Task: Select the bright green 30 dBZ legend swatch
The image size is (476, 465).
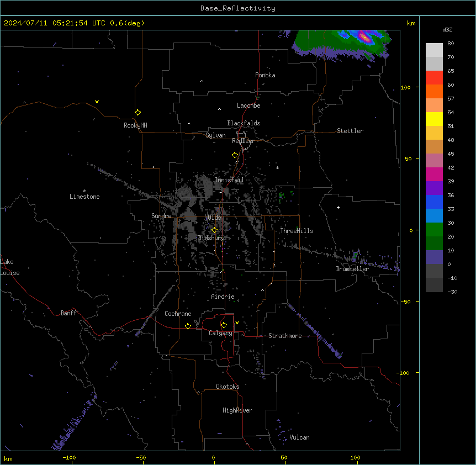Action: point(434,230)
